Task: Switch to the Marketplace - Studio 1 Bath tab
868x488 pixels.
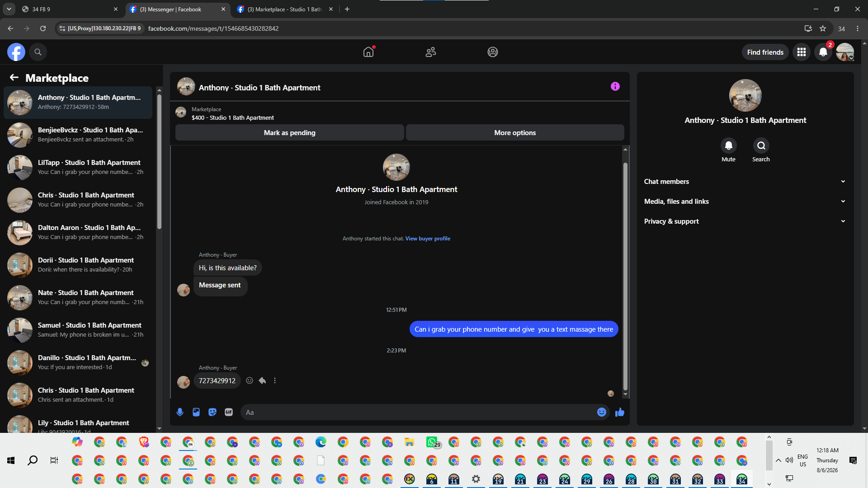Action: click(x=286, y=9)
